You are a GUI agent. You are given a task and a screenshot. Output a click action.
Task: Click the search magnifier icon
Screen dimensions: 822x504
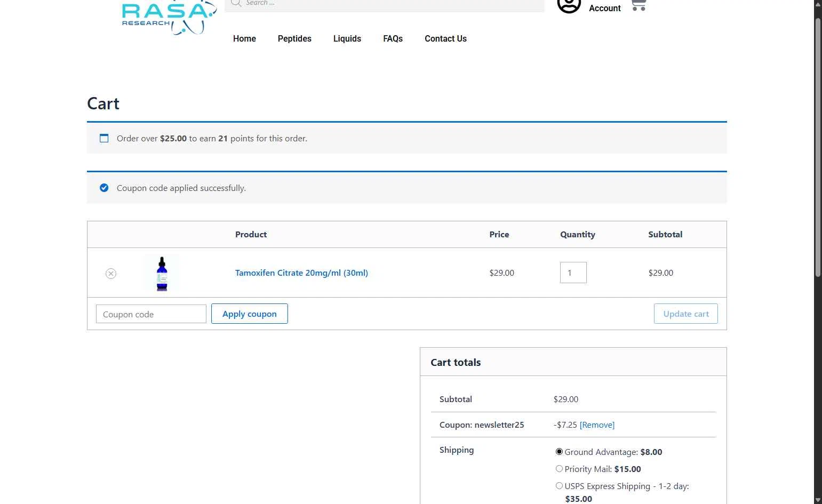point(236,3)
